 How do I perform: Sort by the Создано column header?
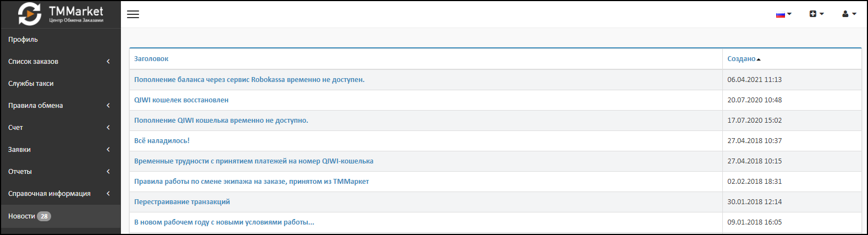click(742, 59)
